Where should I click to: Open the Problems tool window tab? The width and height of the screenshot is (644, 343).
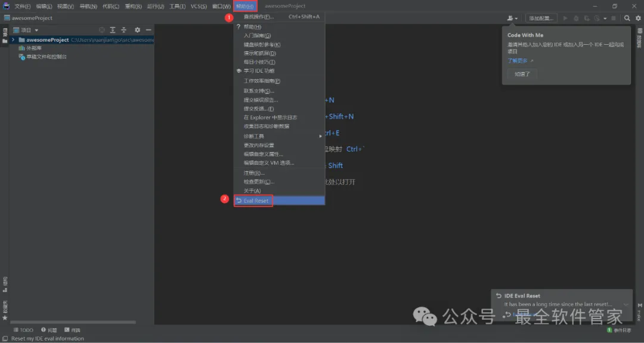point(49,330)
